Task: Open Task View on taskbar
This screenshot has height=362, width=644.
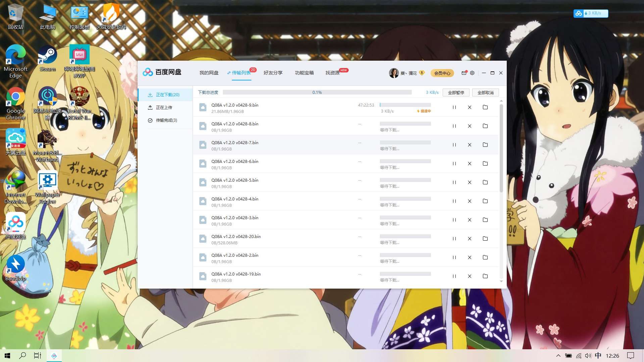Action: (x=38, y=356)
